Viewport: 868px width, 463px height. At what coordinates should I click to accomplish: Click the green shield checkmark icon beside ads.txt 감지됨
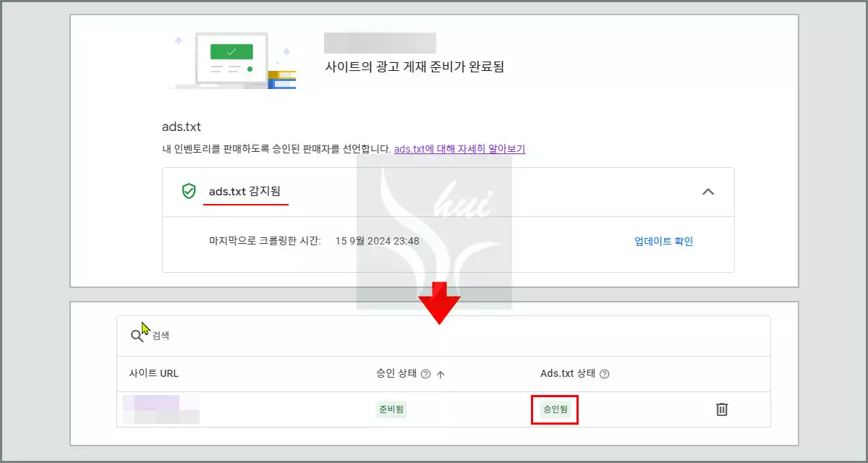coord(190,192)
